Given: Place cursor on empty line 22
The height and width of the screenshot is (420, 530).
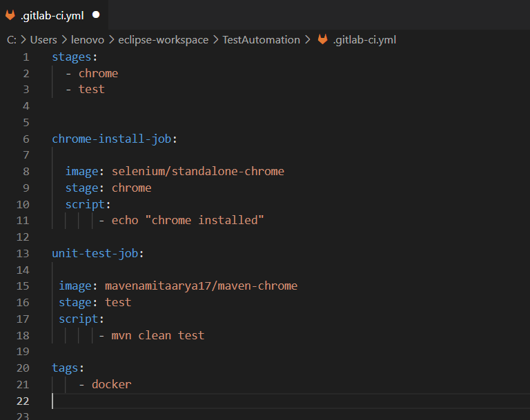Looking at the screenshot, I should click(x=291, y=401).
